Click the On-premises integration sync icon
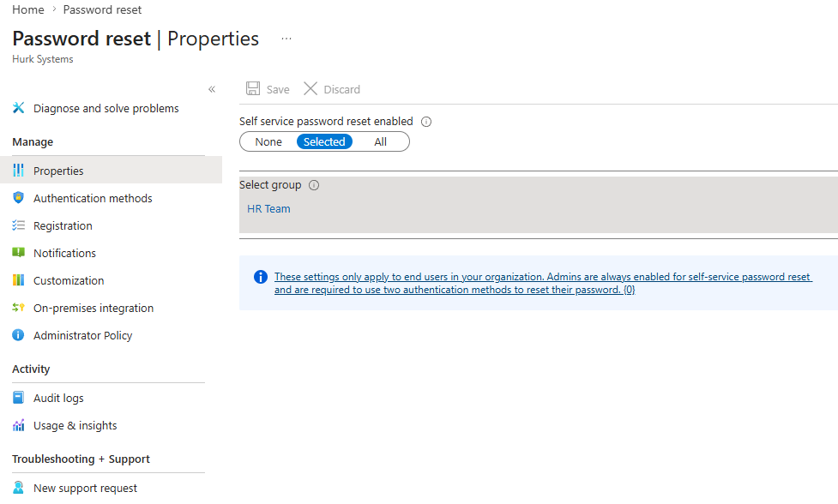The image size is (838, 504). [18, 308]
